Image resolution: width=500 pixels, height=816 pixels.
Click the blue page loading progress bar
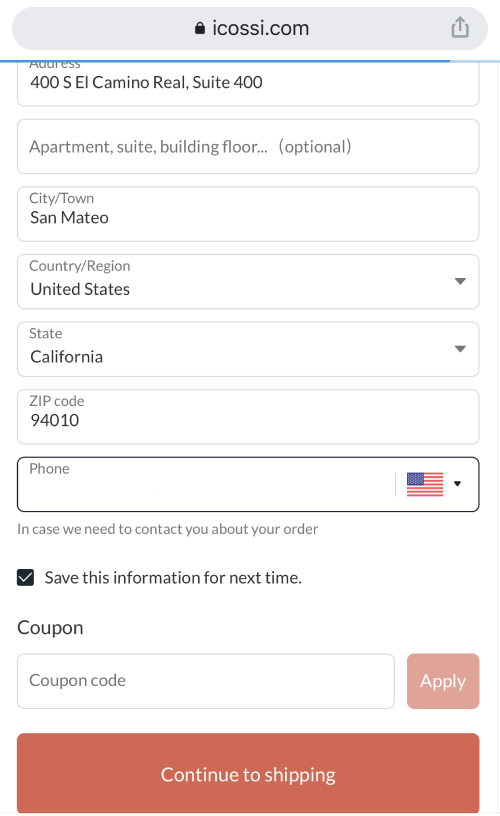click(x=225, y=61)
